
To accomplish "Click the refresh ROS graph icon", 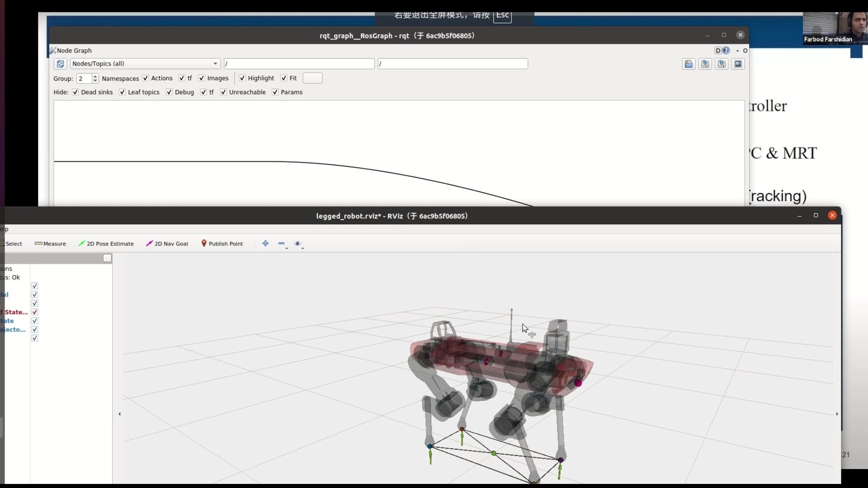I will [60, 64].
